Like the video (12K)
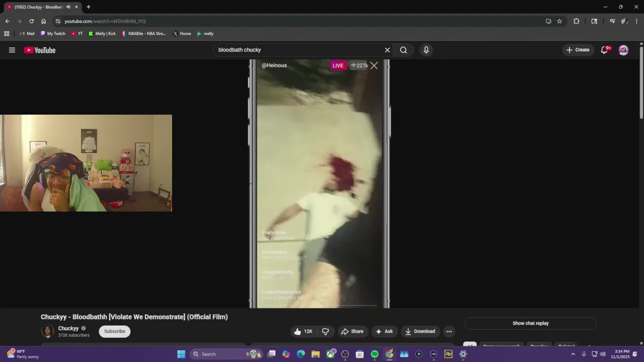 pos(303,331)
